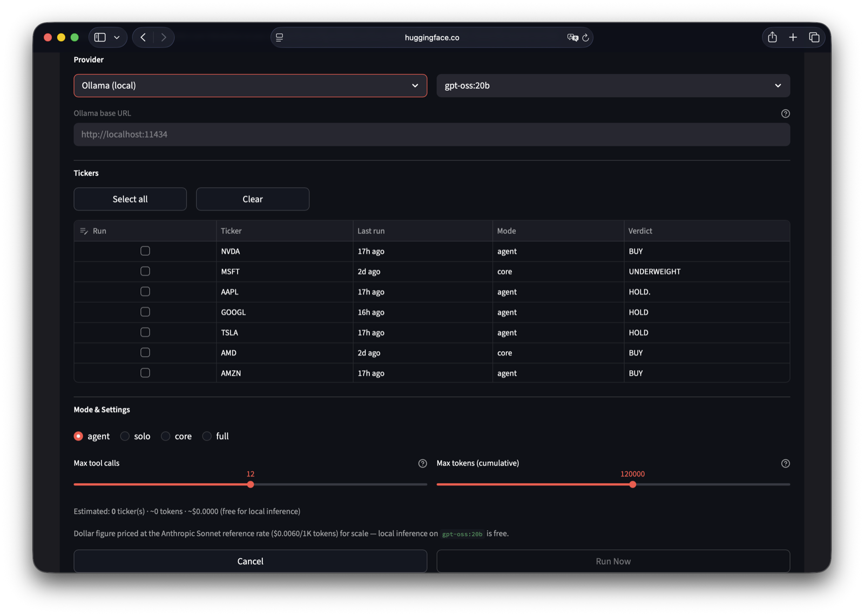Select the full mode radio button
The image size is (864, 616).
[207, 436]
